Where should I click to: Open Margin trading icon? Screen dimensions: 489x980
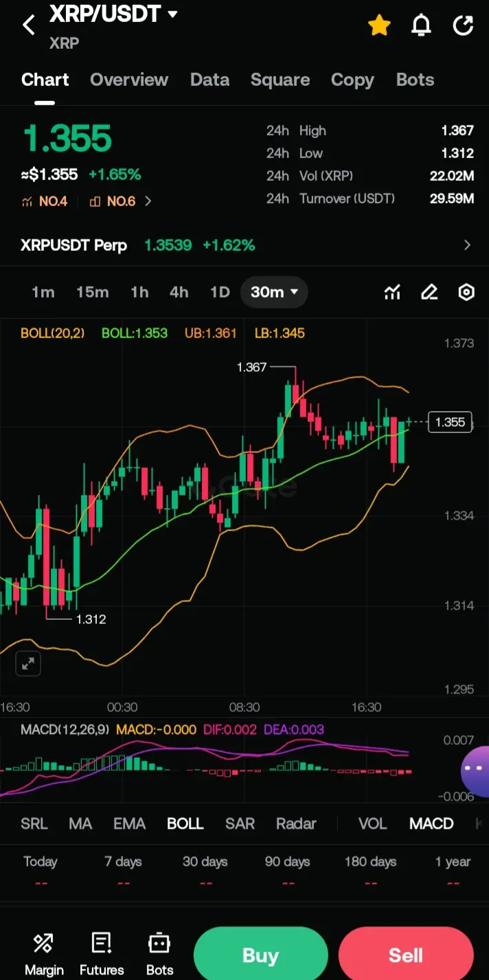44,954
